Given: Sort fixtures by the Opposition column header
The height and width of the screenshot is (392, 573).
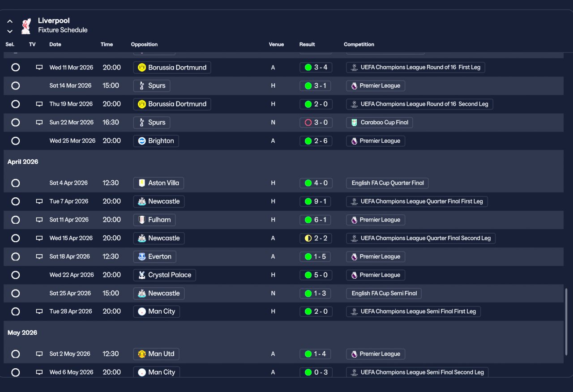Looking at the screenshot, I should (144, 45).
